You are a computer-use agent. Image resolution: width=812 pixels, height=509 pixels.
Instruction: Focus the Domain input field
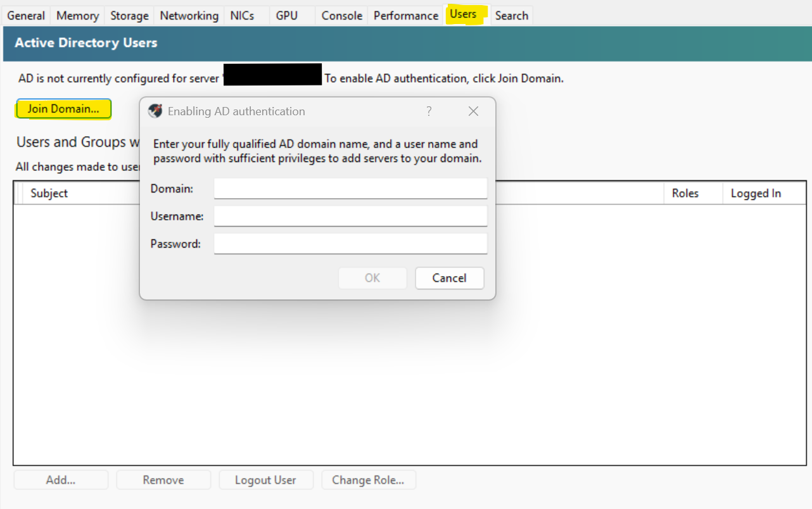350,189
